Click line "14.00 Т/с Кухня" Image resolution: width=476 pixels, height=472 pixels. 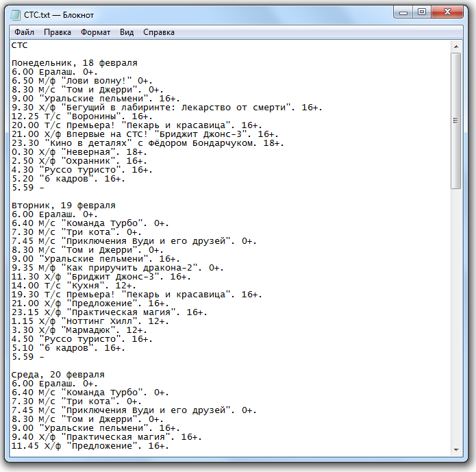74,286
